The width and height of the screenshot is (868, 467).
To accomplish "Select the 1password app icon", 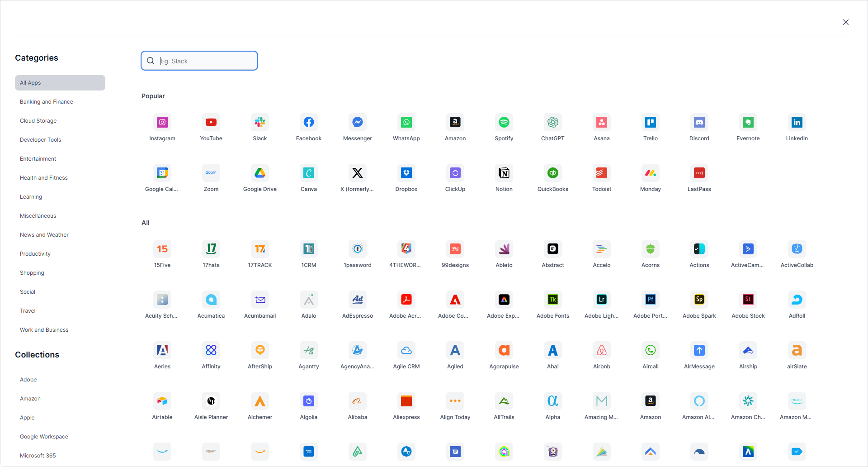I will (358, 249).
